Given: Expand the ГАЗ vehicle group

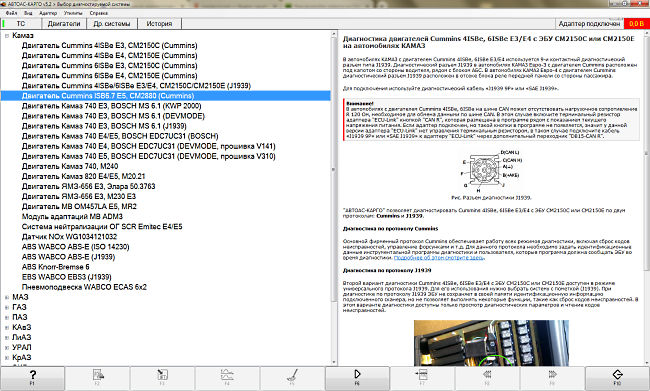Looking at the screenshot, I should point(7,307).
